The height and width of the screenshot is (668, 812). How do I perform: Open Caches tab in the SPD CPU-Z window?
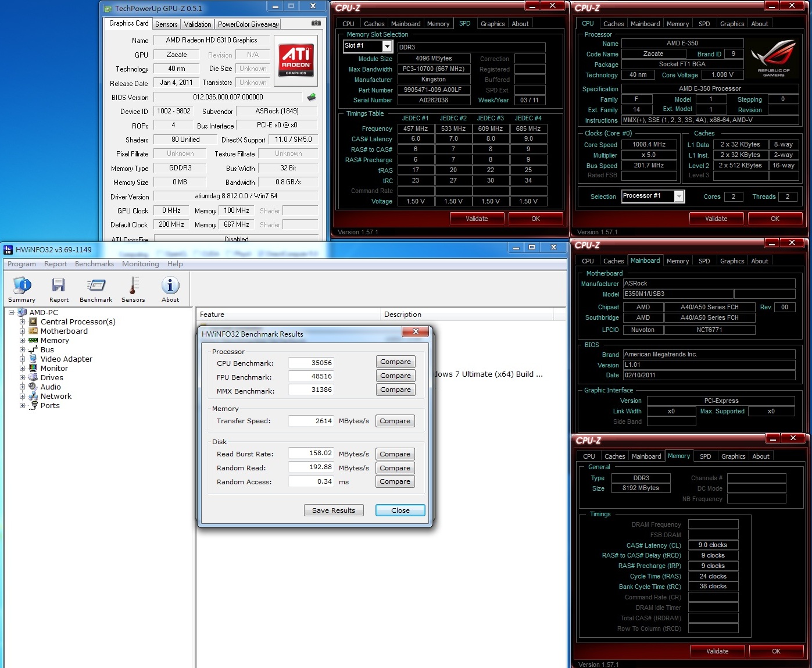(374, 24)
